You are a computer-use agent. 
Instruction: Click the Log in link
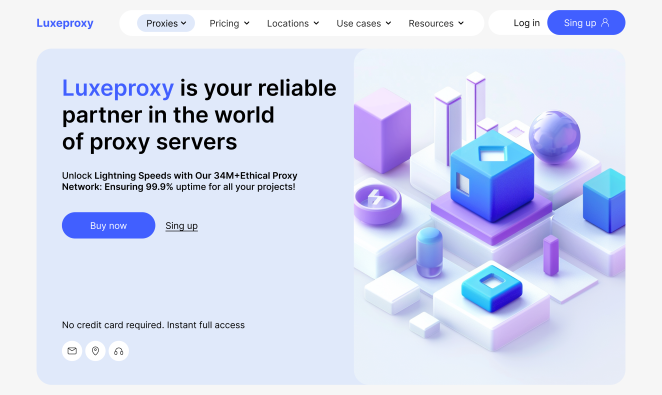point(526,23)
